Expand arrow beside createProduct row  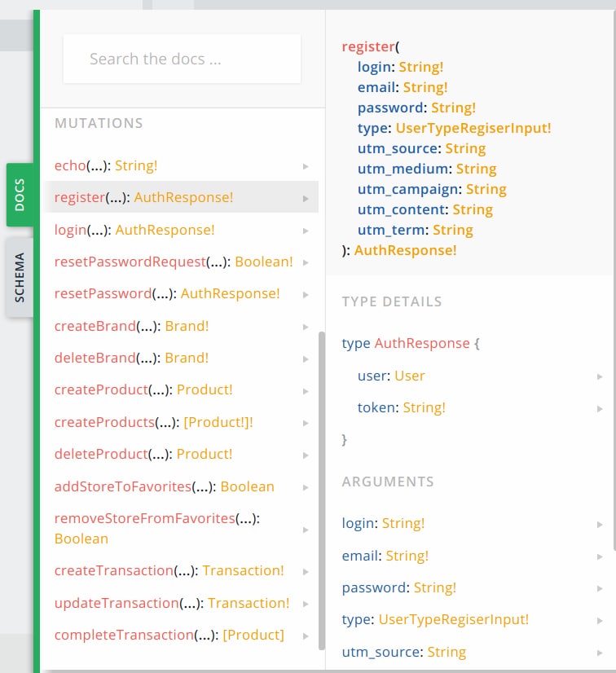(x=306, y=391)
